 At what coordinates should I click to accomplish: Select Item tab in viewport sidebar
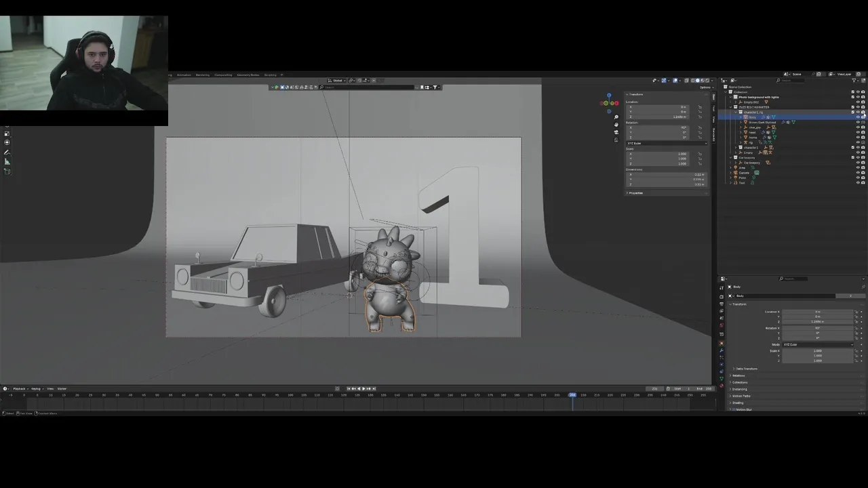[713, 97]
